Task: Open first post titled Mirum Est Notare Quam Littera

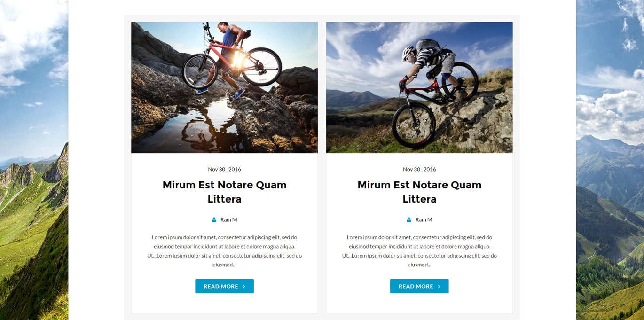Action: (x=224, y=192)
